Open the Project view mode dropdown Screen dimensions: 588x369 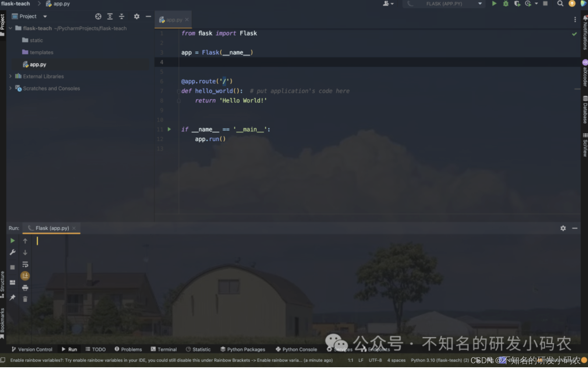(45, 16)
